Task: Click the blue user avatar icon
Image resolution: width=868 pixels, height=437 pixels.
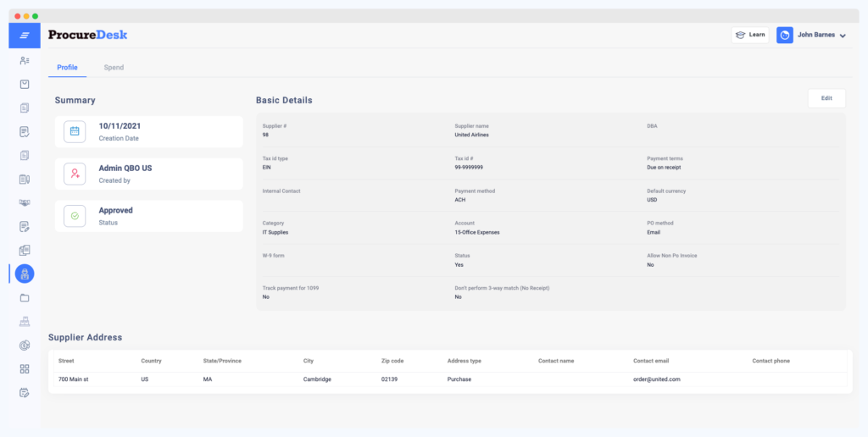Action: [784, 35]
